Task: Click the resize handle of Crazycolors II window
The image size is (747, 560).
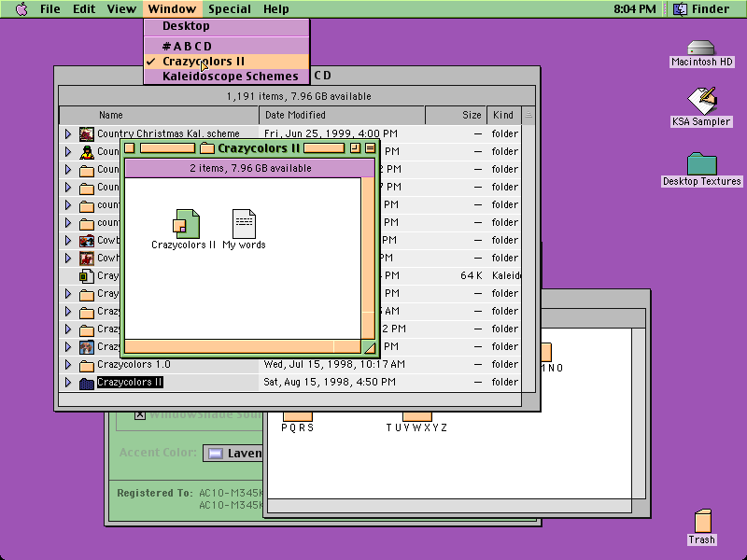Action: [369, 347]
